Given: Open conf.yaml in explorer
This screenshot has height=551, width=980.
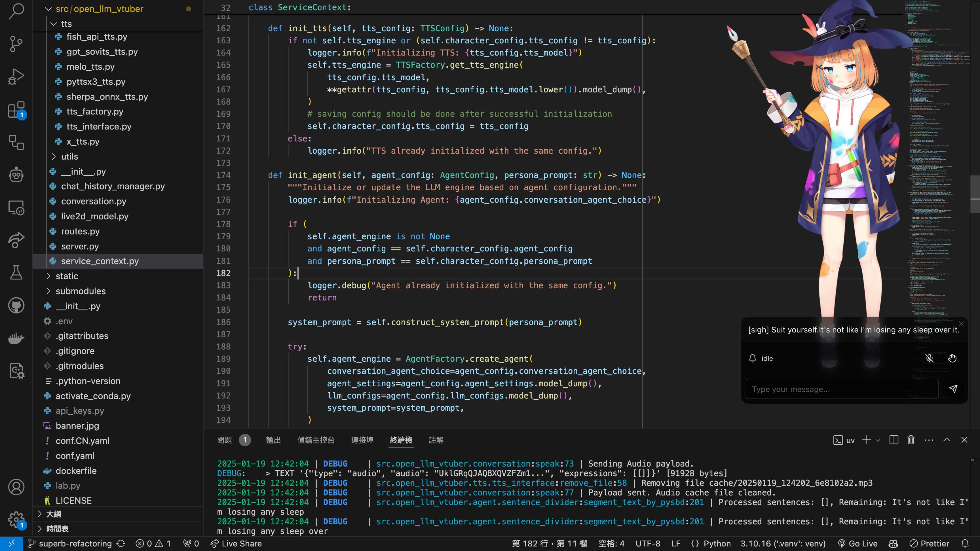Looking at the screenshot, I should pos(75,455).
